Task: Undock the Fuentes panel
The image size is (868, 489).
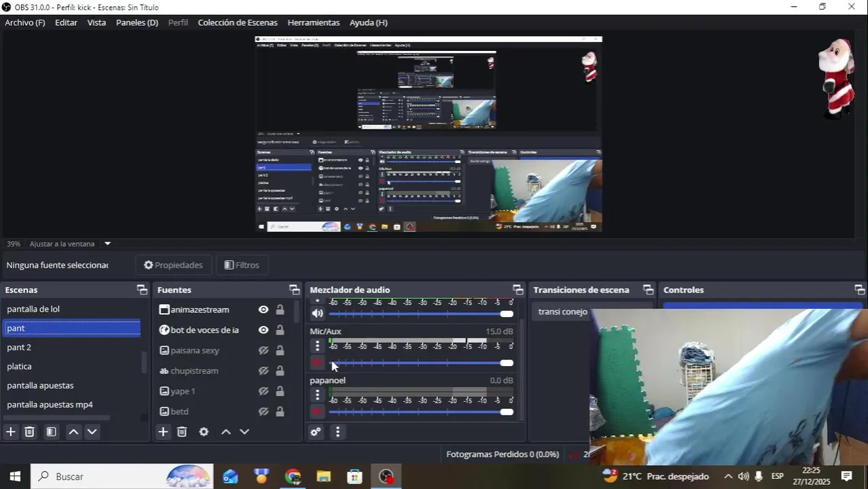Action: click(x=294, y=290)
